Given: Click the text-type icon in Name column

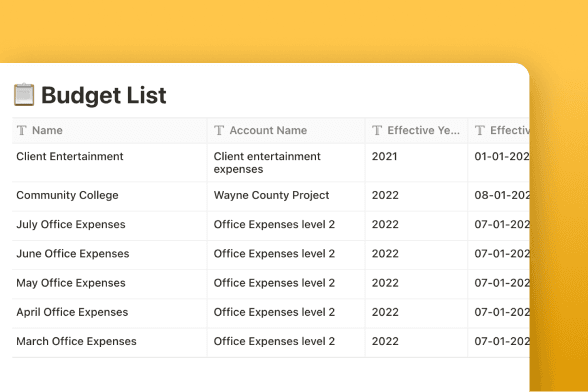Looking at the screenshot, I should 22,130.
